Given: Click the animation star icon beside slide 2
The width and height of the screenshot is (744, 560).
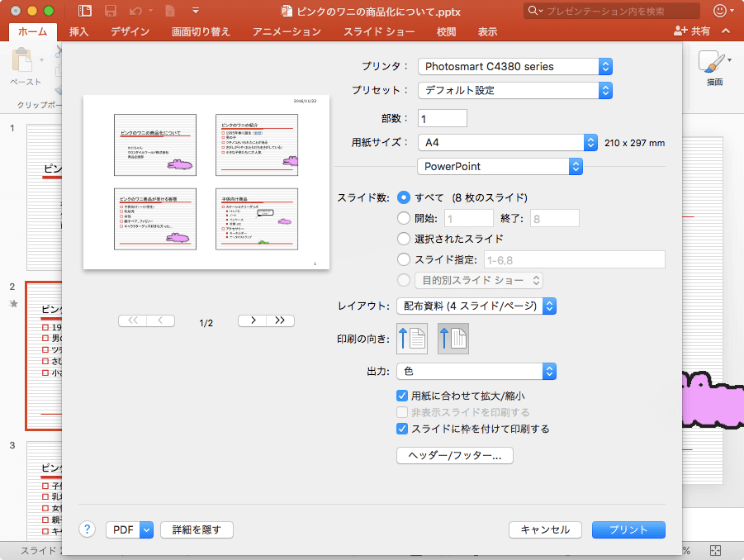Looking at the screenshot, I should coord(13,304).
